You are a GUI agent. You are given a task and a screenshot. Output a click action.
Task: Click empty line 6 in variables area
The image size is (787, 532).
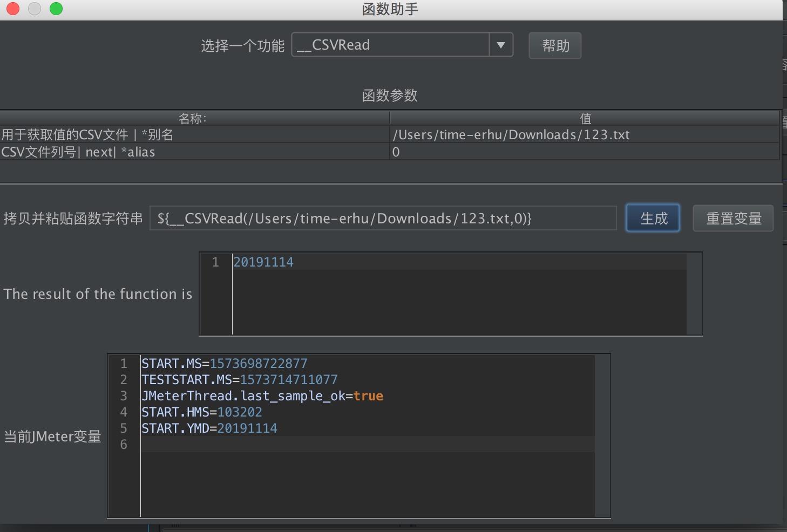pyautogui.click(x=367, y=444)
